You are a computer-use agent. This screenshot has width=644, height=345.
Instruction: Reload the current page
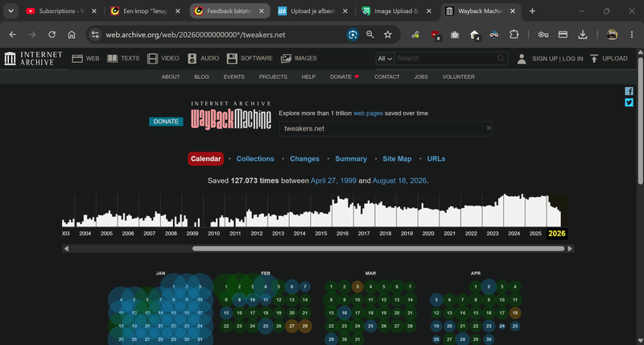click(x=52, y=35)
